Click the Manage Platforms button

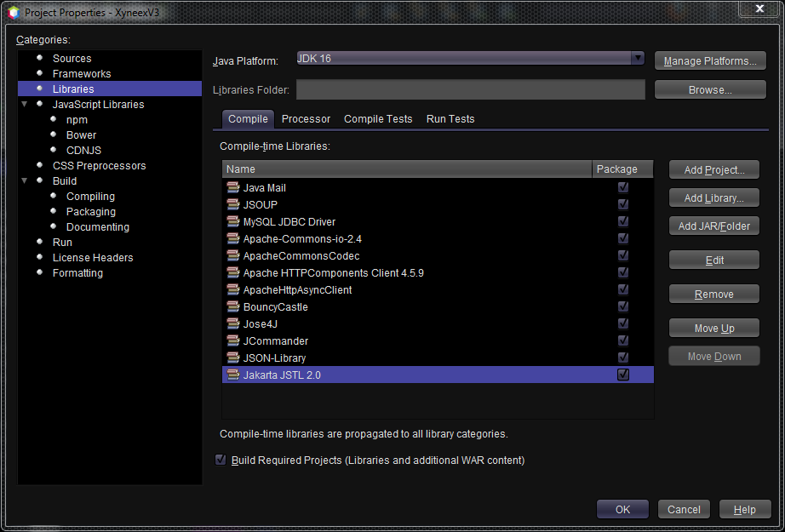tap(710, 60)
